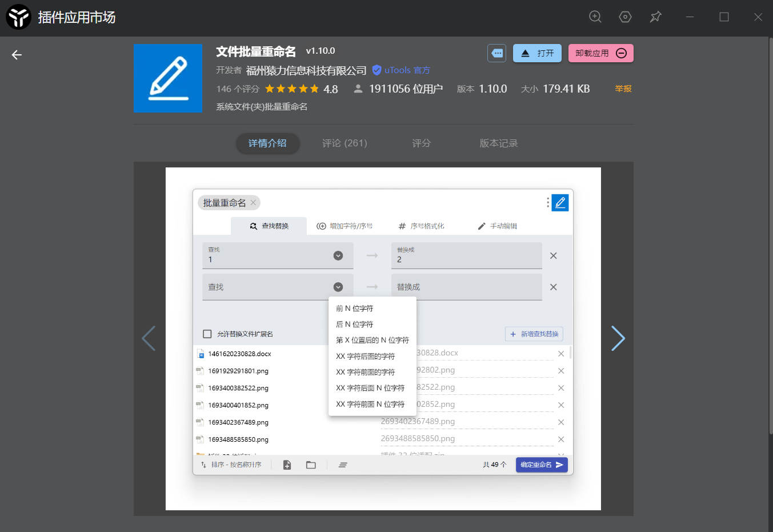Image resolution: width=773 pixels, height=532 pixels.
Task: Click the 新增查找替换 button
Action: [533, 333]
